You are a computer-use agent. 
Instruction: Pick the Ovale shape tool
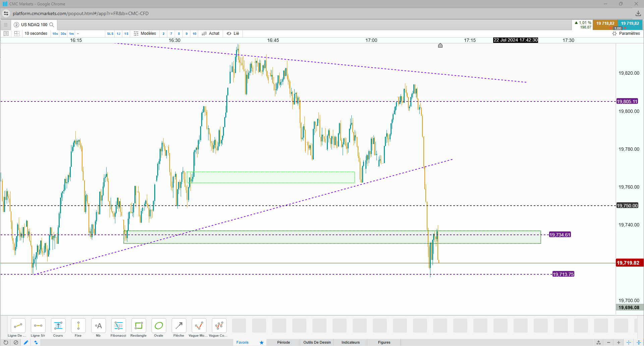[159, 328]
